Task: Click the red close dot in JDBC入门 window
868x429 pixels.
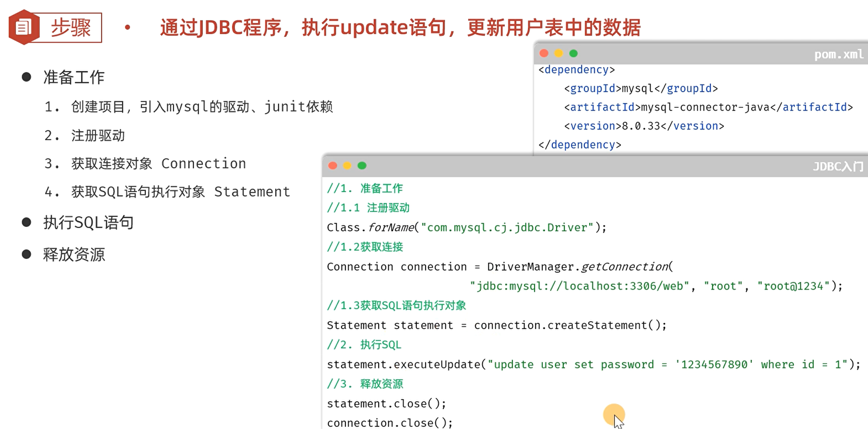Action: coord(333,165)
